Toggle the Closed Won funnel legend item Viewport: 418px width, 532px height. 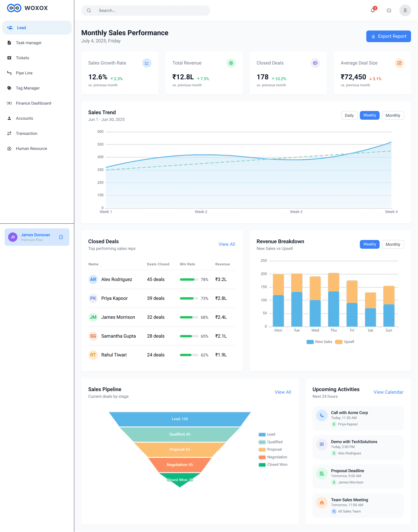pyautogui.click(x=262, y=465)
